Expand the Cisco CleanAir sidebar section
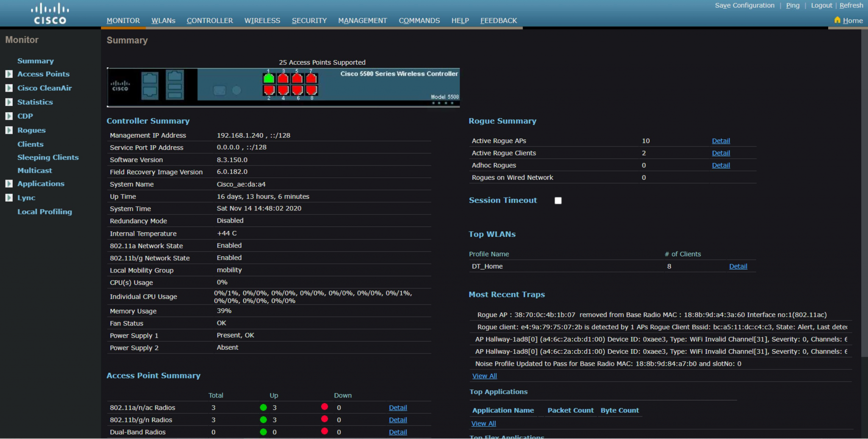Viewport: 868px width, 439px height. tap(9, 88)
